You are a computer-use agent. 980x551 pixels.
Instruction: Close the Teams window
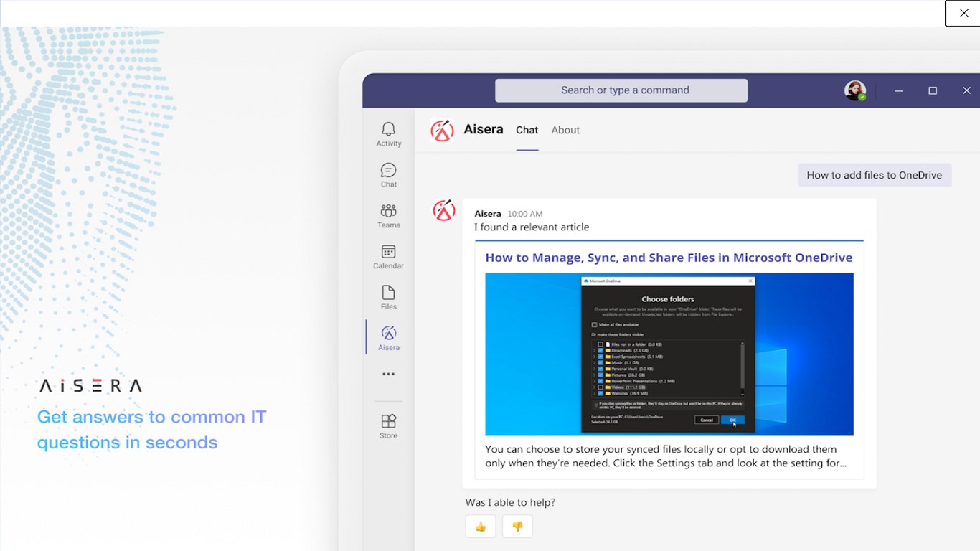pyautogui.click(x=966, y=90)
